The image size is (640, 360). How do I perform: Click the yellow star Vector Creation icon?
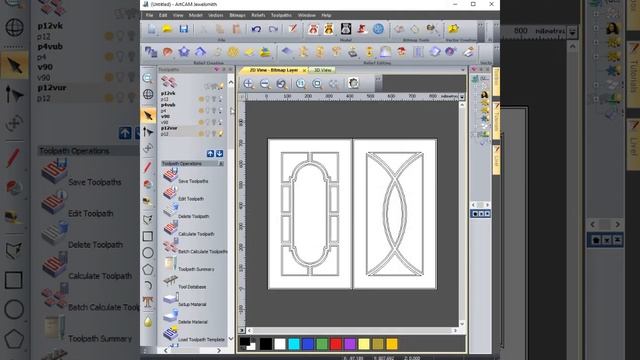(453, 29)
